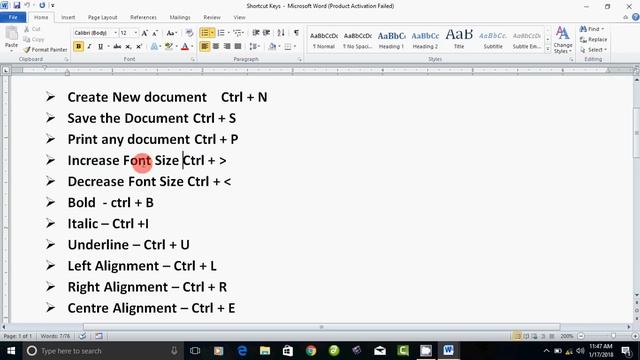Click the Undo icon in Quick Access Toolbar
Viewport: 640px width, 360px height.
[x=27, y=6]
